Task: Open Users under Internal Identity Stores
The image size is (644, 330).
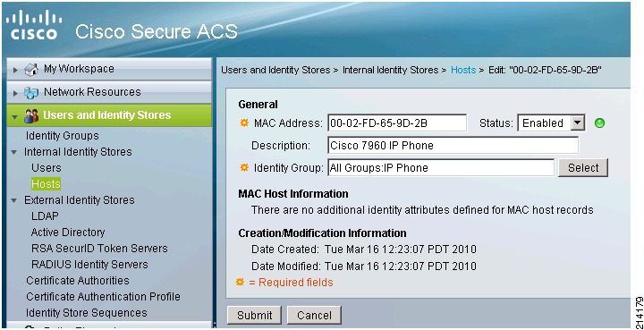Action: tap(47, 168)
